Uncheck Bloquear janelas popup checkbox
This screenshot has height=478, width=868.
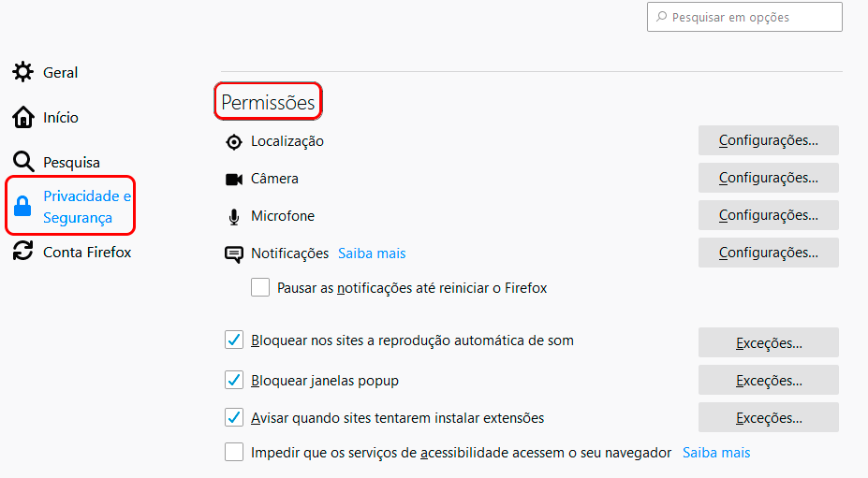click(233, 380)
